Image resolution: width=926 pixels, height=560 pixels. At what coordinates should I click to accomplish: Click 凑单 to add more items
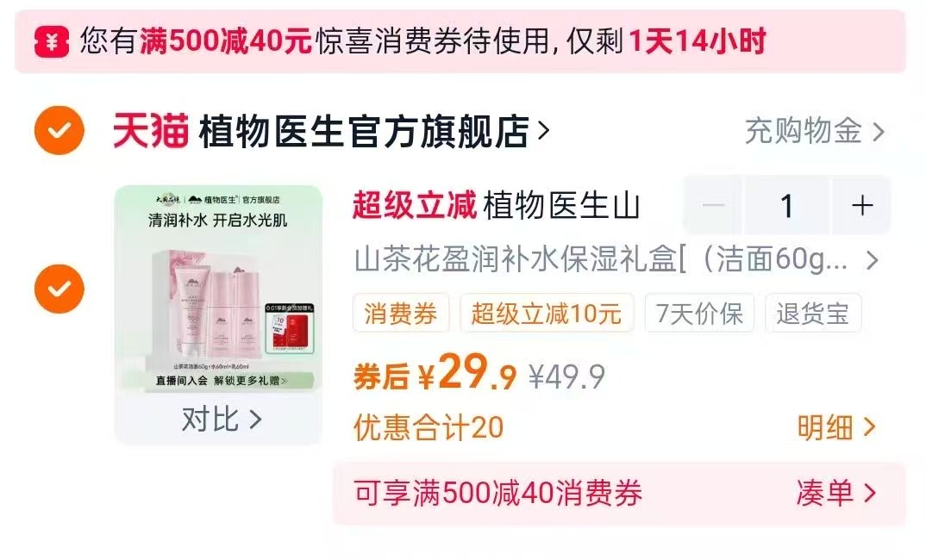[835, 493]
